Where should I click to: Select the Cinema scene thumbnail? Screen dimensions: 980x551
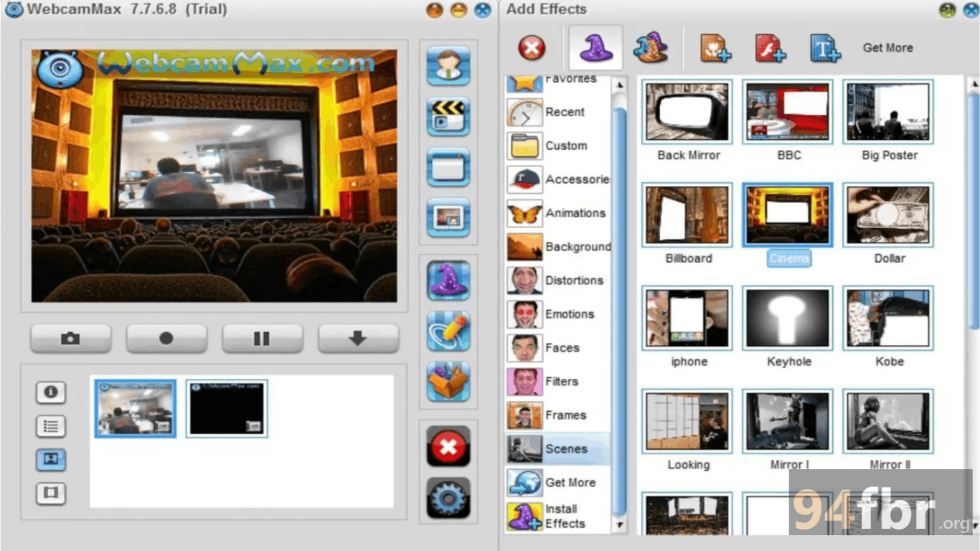click(788, 215)
